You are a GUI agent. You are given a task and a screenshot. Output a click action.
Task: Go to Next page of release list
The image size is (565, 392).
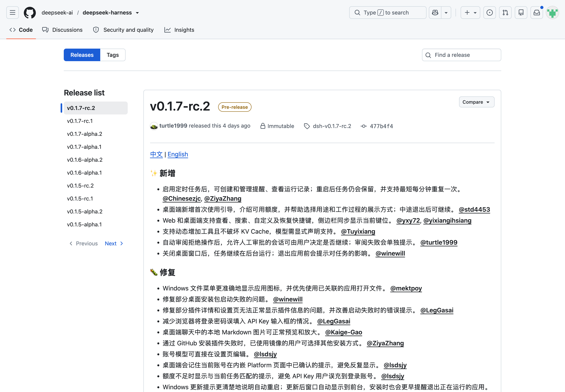(114, 243)
